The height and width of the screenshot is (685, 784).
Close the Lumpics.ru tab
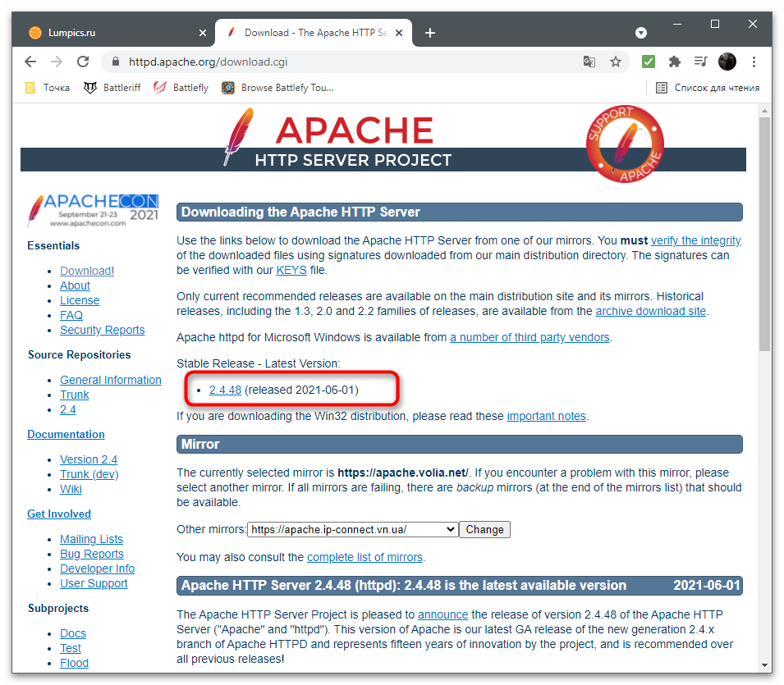click(203, 33)
